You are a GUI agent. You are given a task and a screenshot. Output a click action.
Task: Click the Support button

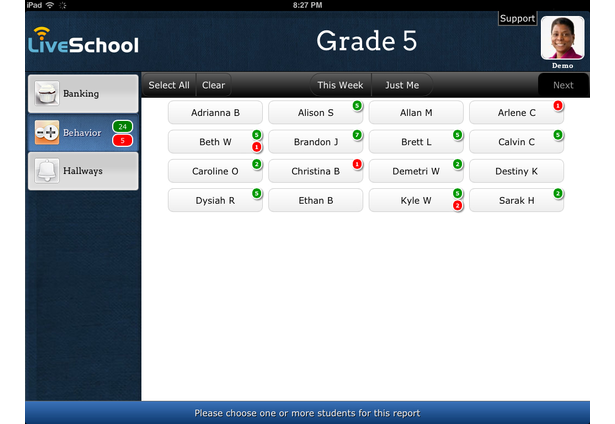(x=517, y=18)
